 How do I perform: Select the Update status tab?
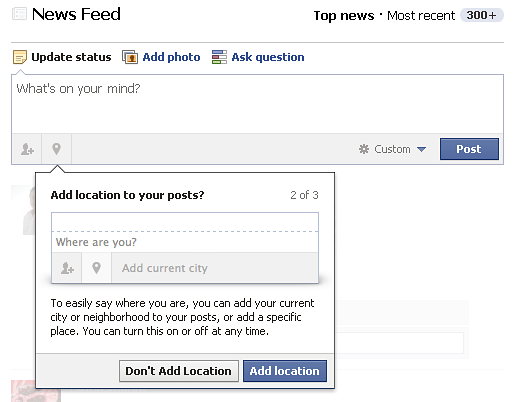click(71, 57)
